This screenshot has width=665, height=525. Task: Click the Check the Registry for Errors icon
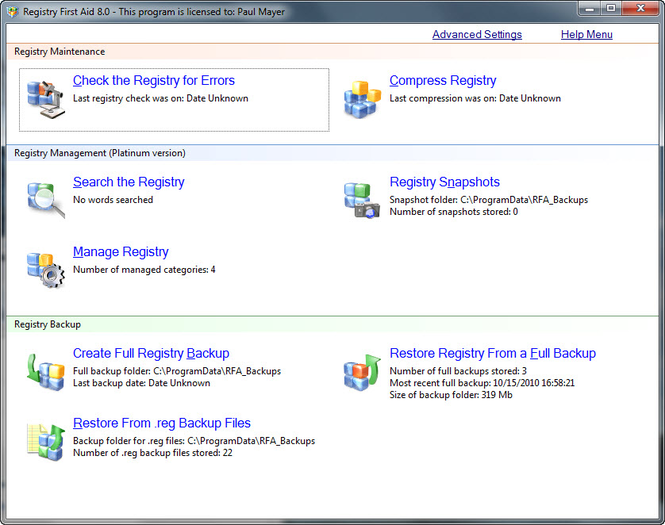(46, 100)
